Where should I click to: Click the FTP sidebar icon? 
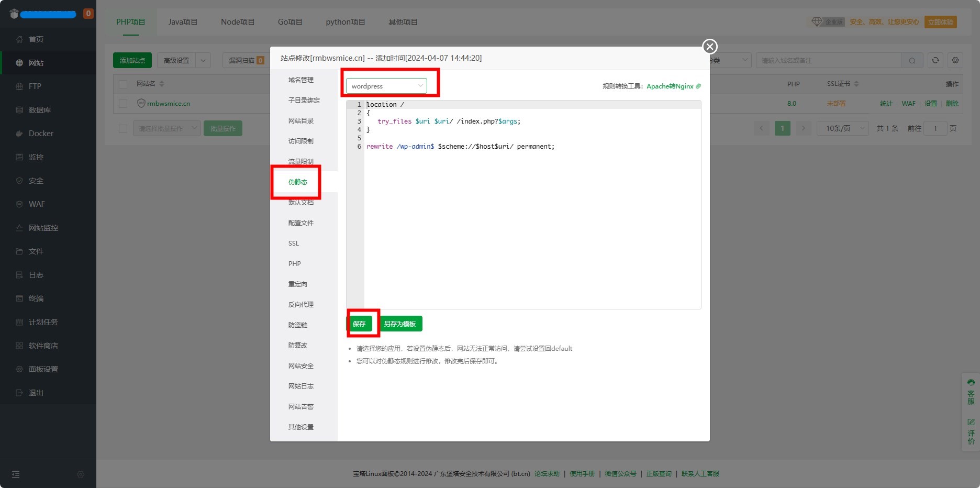[19, 86]
